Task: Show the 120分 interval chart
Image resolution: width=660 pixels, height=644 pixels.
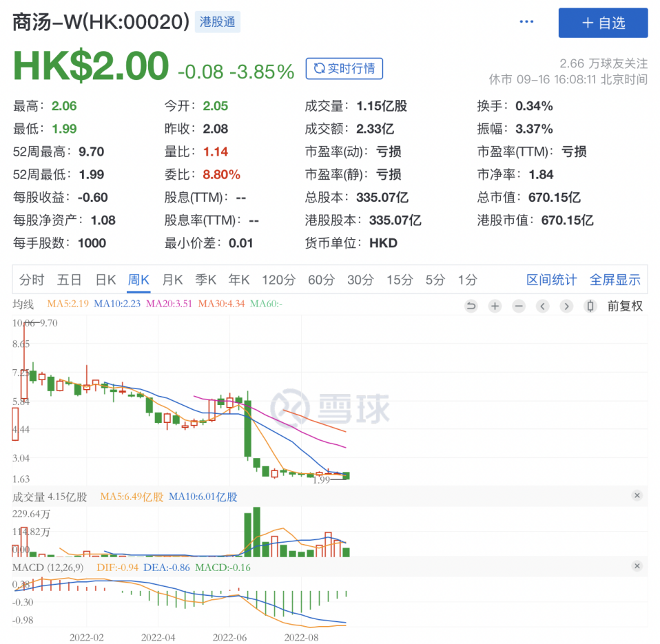Action: pos(278,280)
